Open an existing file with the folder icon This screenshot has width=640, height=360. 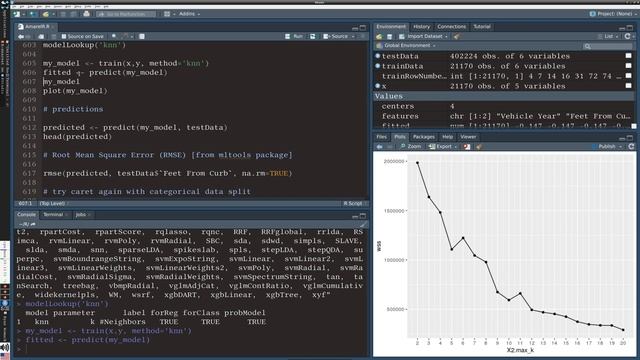click(46, 14)
